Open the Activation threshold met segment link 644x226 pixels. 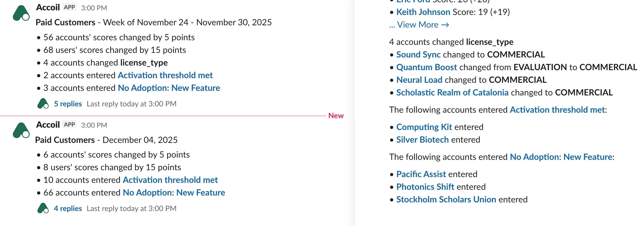tap(165, 75)
